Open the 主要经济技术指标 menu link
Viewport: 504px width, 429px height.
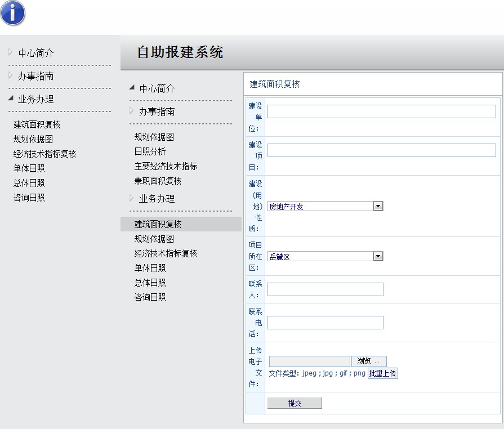(166, 166)
